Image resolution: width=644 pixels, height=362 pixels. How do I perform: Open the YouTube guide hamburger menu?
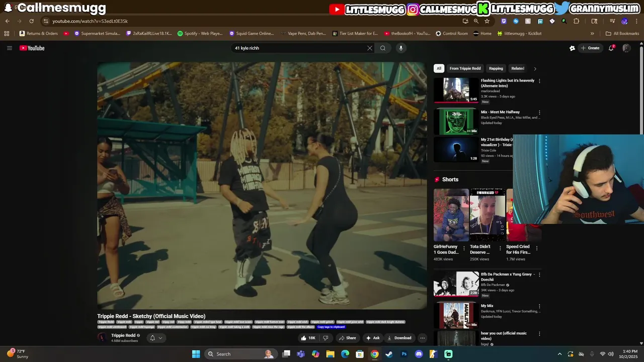point(9,48)
